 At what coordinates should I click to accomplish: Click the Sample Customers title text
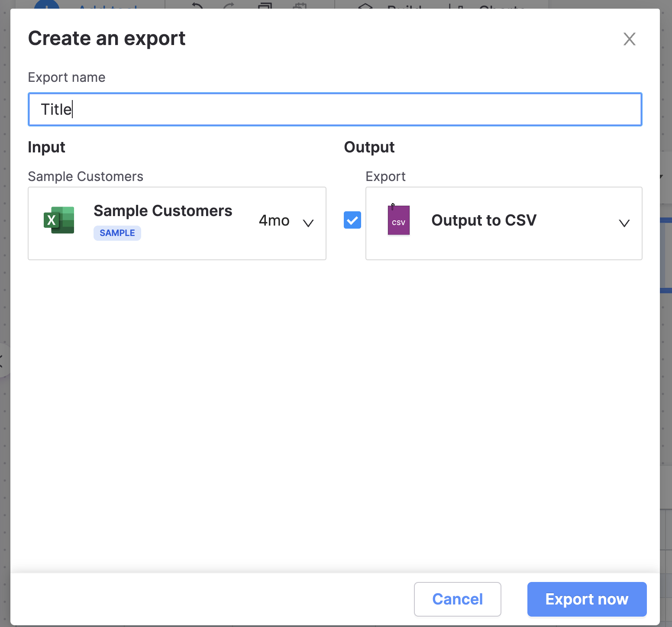coord(163,211)
